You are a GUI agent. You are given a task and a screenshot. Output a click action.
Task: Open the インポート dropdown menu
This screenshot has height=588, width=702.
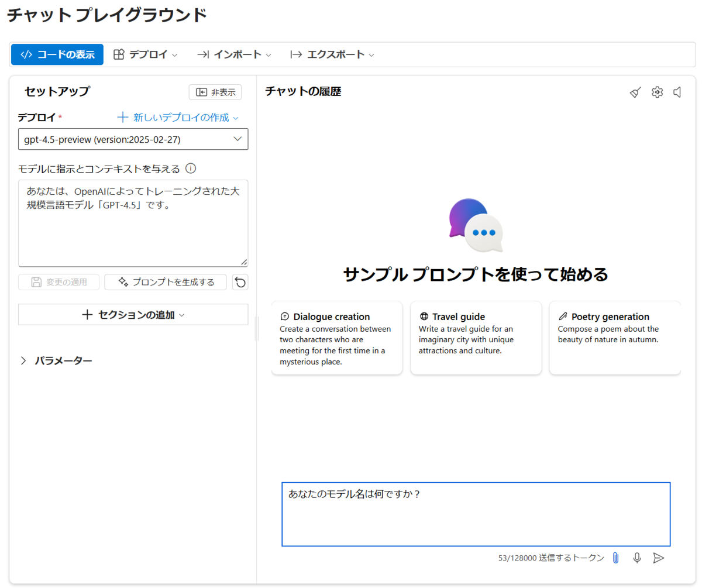tap(234, 54)
